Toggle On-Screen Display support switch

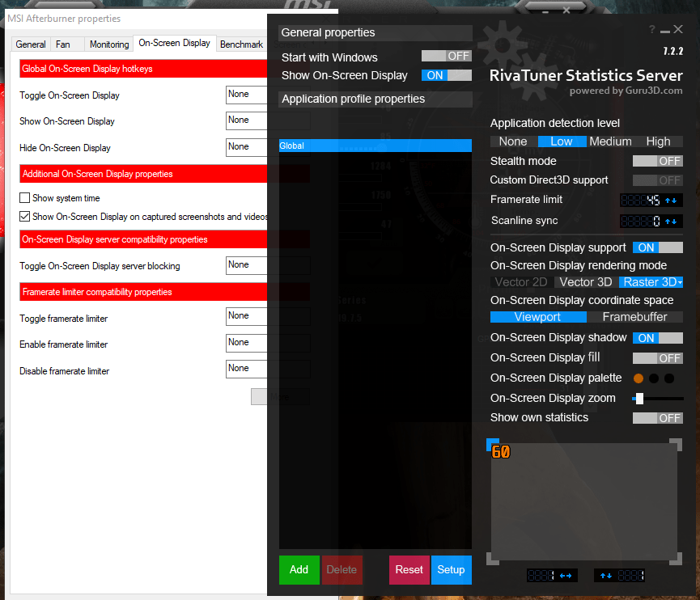point(658,247)
